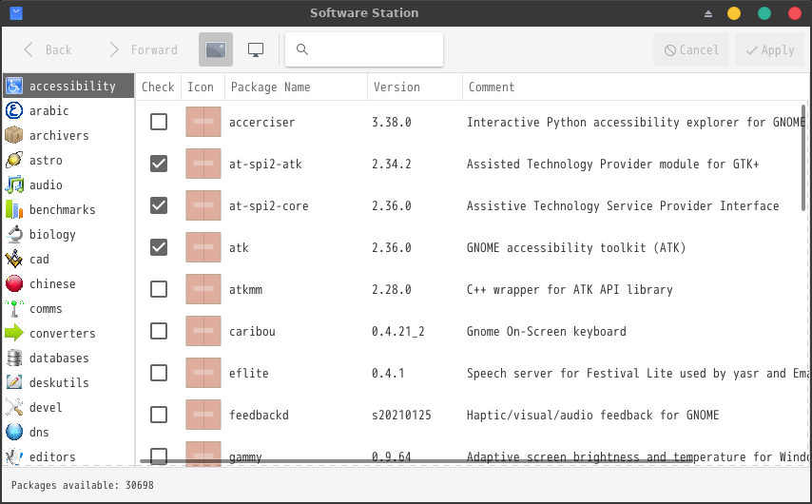Screen dimensions: 812x504
Task: Select the at-spi2-atk version 2.34.2
Action: [x=392, y=165]
